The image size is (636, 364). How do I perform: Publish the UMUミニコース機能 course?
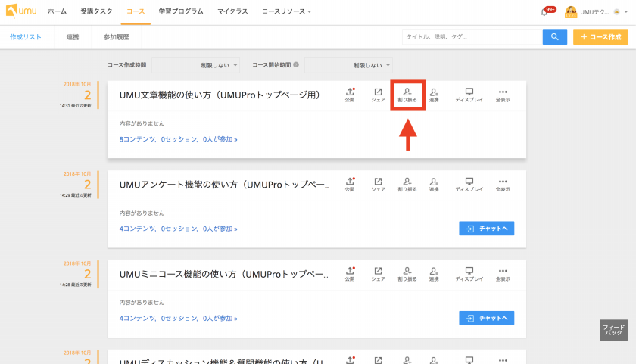pyautogui.click(x=350, y=274)
